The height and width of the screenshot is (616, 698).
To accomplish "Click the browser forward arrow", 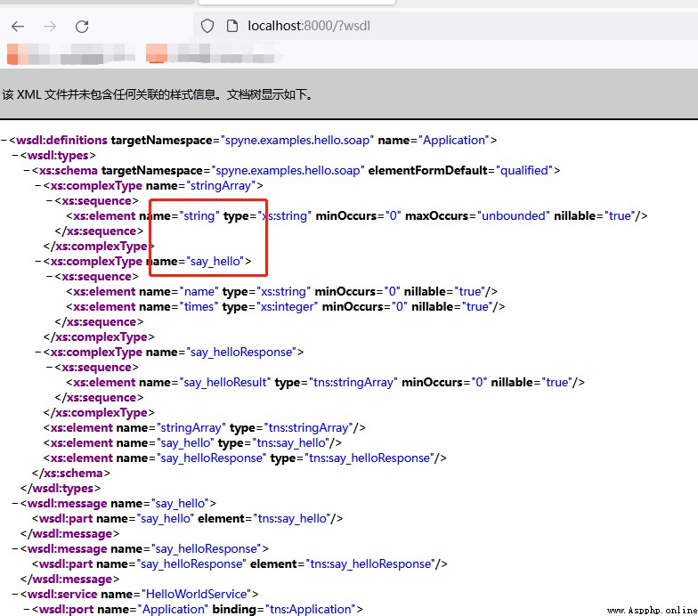I will point(50,27).
